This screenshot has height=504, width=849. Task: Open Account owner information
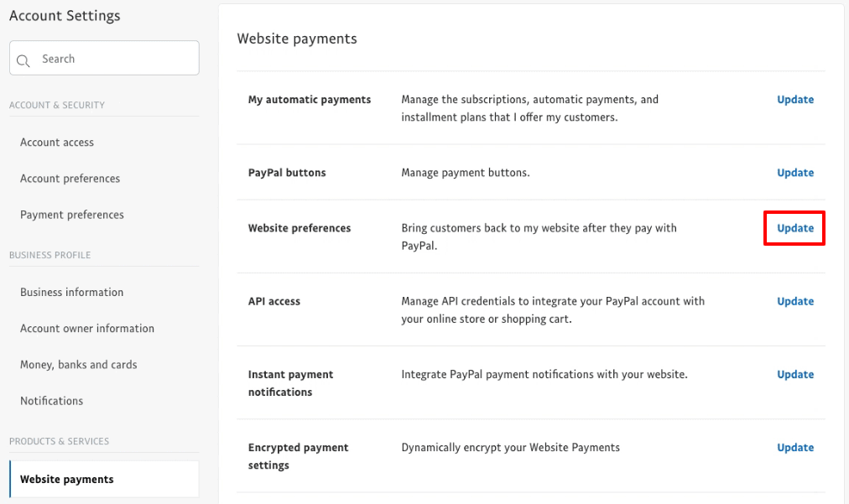tap(86, 328)
